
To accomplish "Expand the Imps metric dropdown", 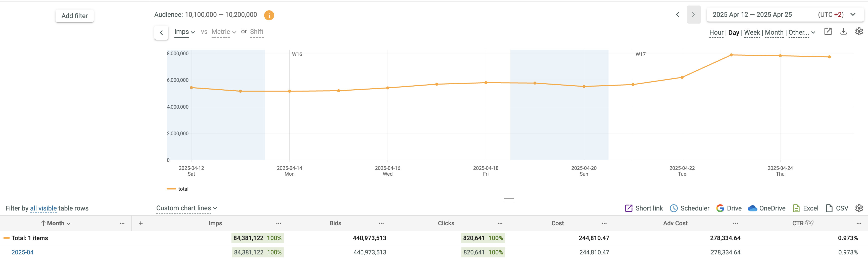I will (184, 32).
